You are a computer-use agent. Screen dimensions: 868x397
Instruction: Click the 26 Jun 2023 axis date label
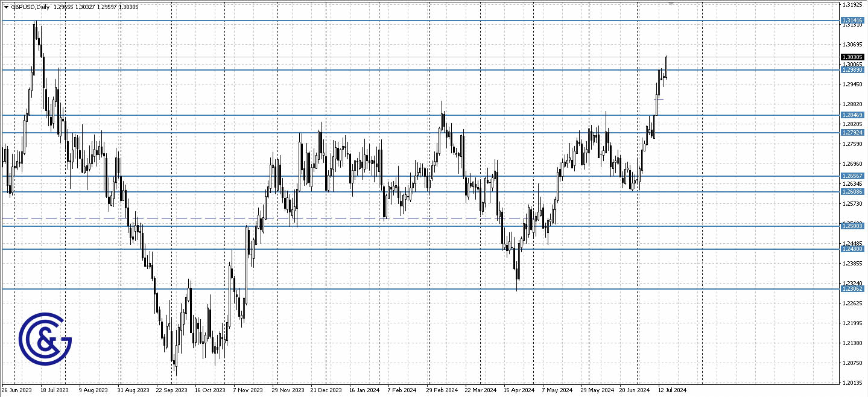pos(18,390)
